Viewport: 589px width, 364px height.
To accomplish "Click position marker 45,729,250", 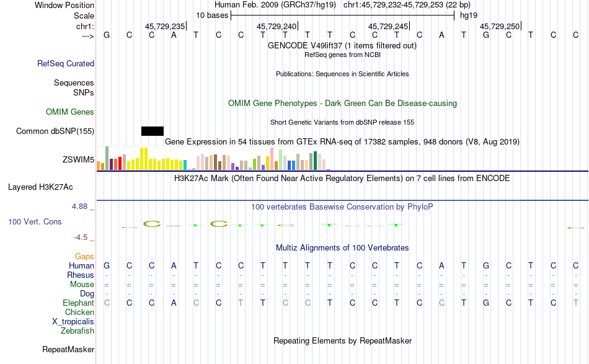I will (500, 26).
